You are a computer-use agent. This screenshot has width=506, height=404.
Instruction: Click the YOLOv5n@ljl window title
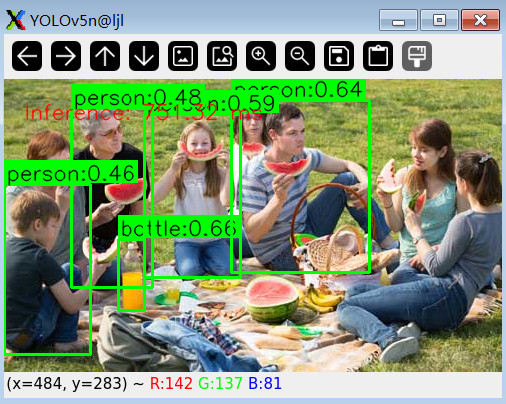coord(77,21)
